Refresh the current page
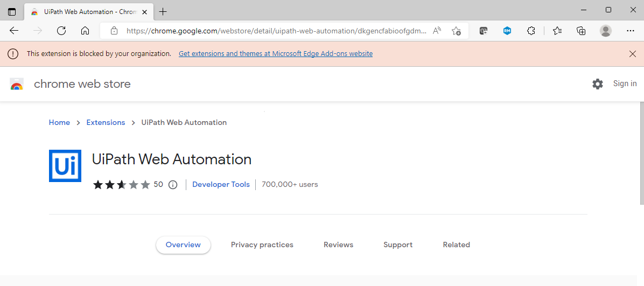Screen dimensions: 644x286 point(61,31)
